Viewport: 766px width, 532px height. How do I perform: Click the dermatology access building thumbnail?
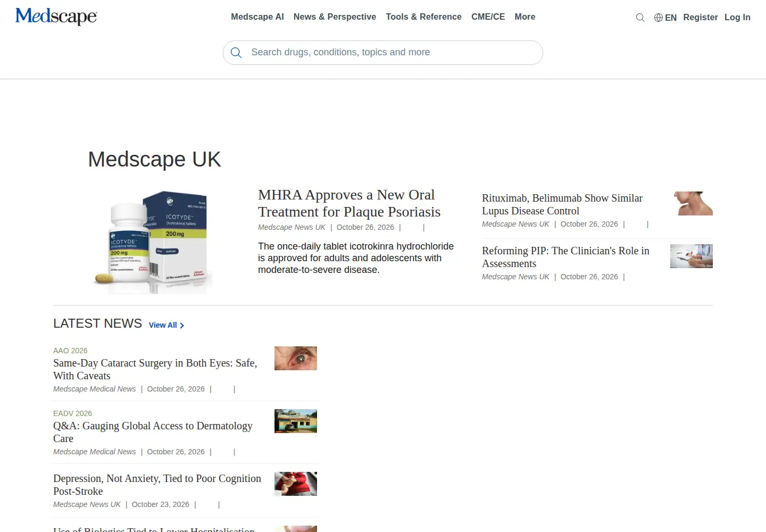(296, 421)
